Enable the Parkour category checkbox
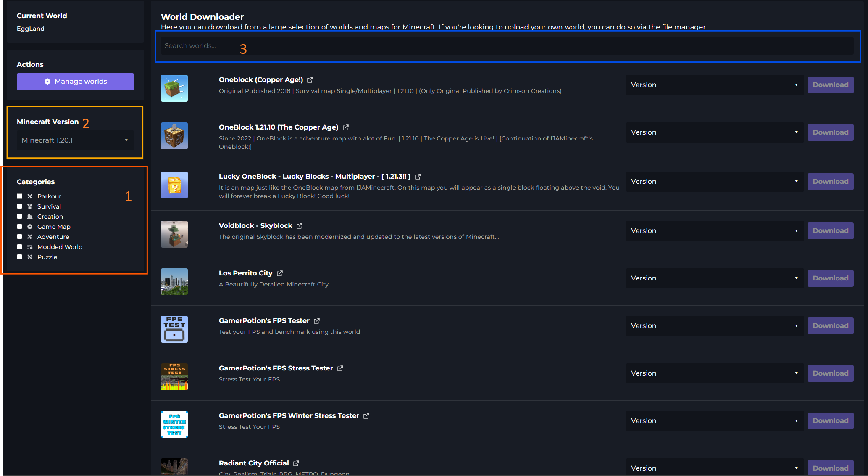This screenshot has height=476, width=868. (x=19, y=196)
